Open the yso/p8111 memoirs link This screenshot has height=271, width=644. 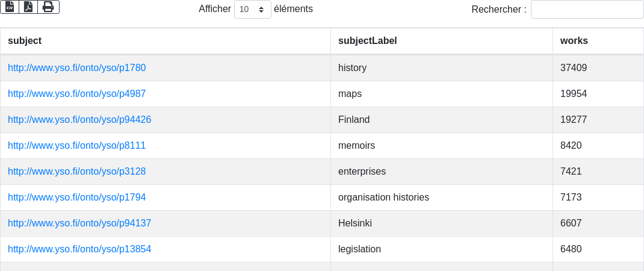tap(77, 145)
